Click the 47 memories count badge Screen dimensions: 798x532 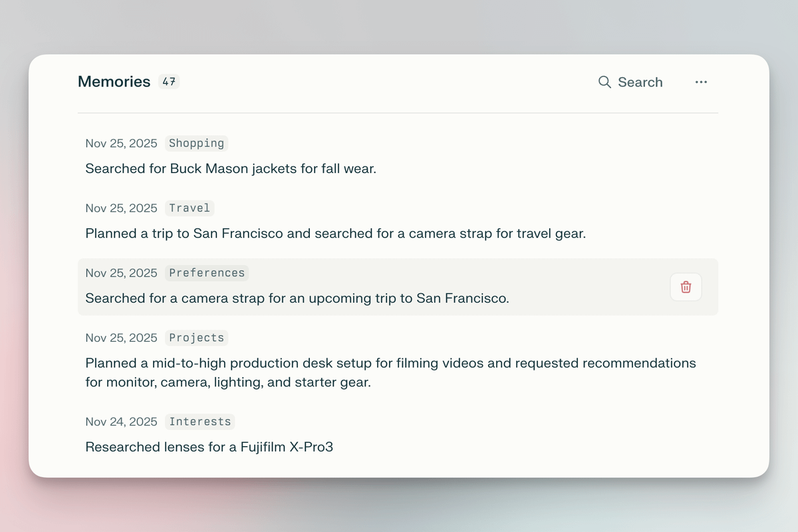tap(169, 82)
